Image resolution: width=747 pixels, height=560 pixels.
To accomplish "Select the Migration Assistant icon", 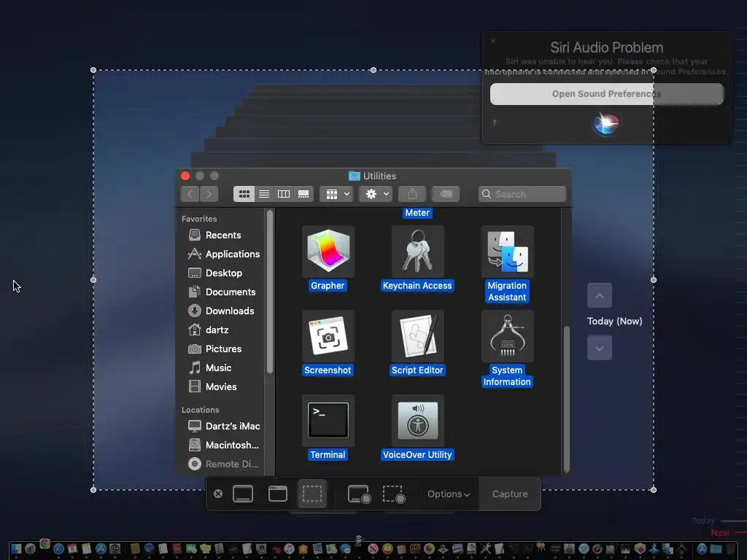I will click(x=508, y=252).
